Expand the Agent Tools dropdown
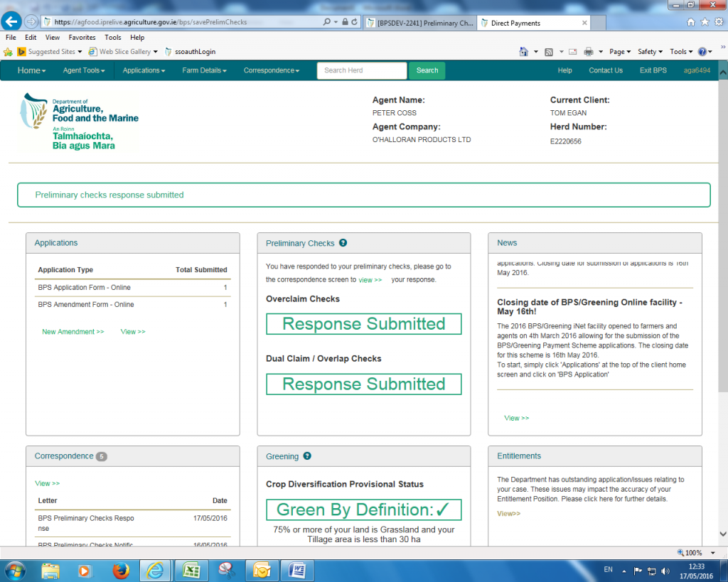This screenshot has height=582, width=728. click(83, 70)
